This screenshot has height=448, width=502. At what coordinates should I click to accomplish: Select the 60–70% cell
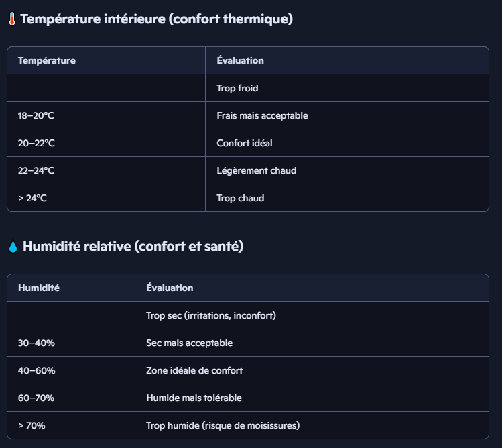point(36,398)
